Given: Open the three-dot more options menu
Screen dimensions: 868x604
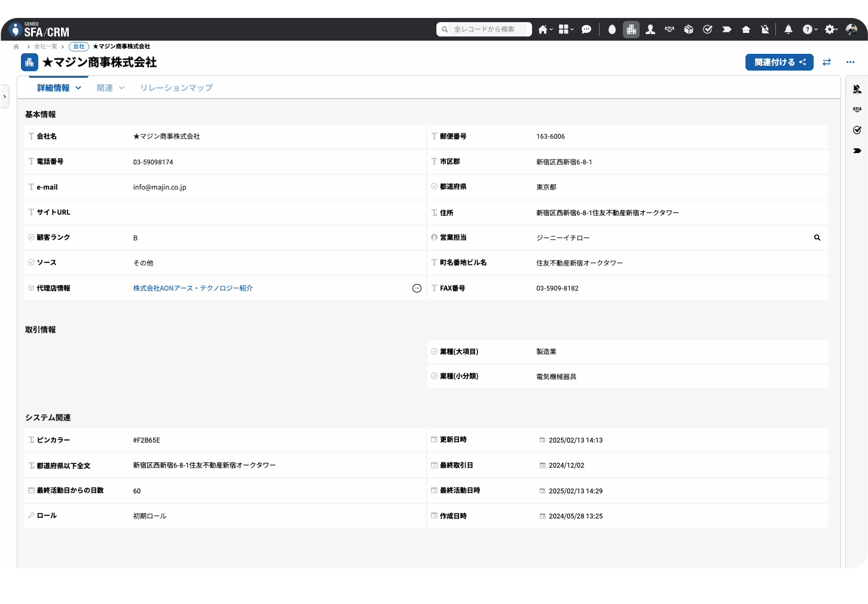Looking at the screenshot, I should [851, 62].
